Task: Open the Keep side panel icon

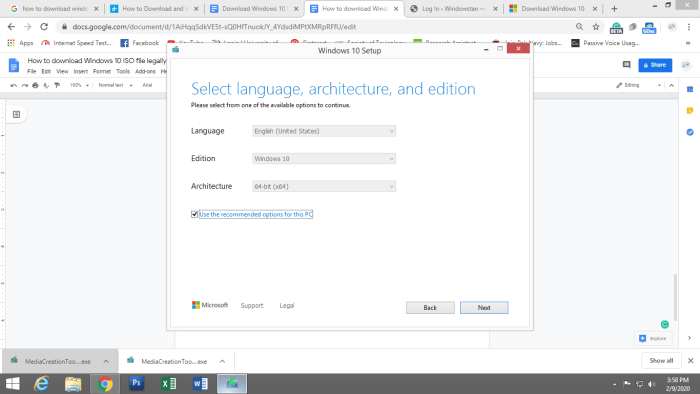Action: pos(690,111)
